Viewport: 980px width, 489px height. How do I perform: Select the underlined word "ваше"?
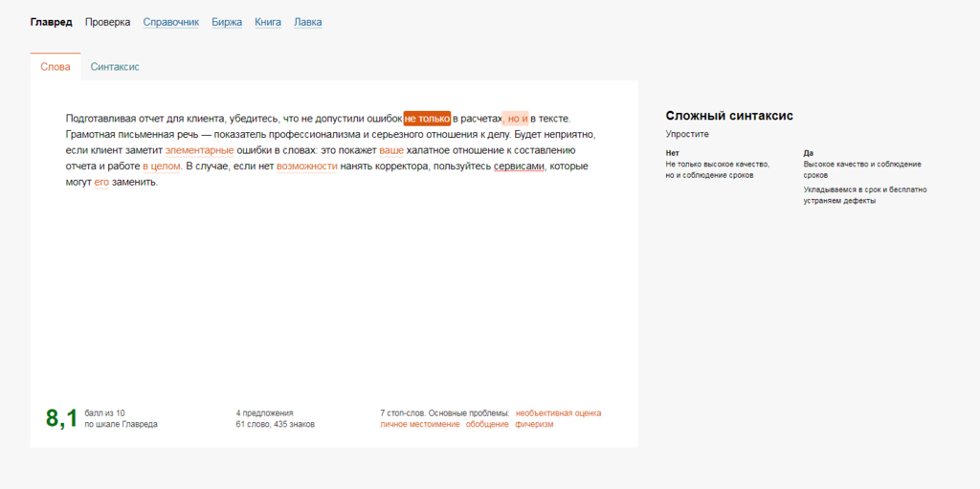tap(391, 150)
